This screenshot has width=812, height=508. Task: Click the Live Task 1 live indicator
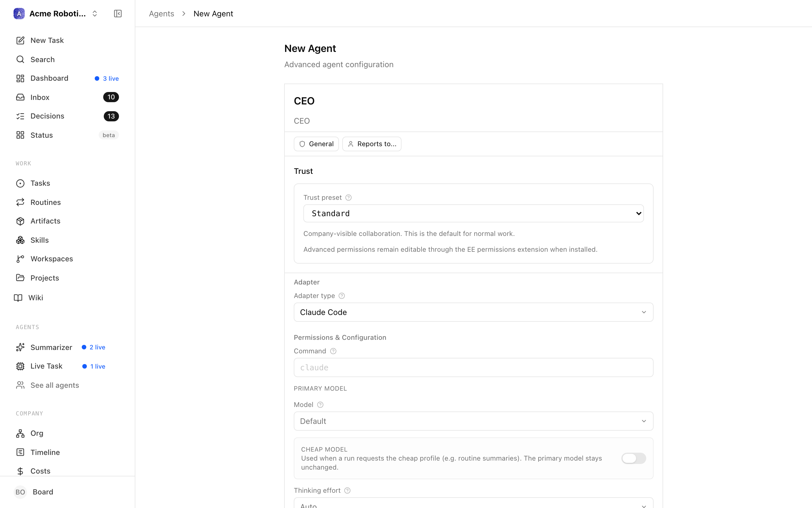[94, 366]
